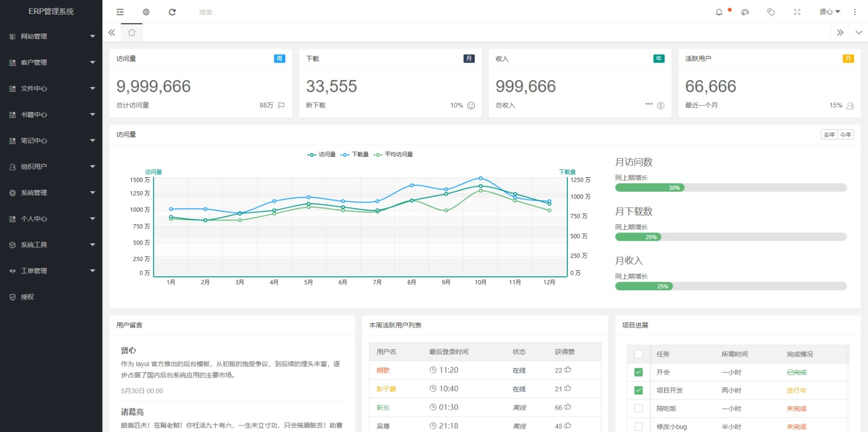Toggle 访问量 series in chart legend
868x432 pixels.
(321, 155)
